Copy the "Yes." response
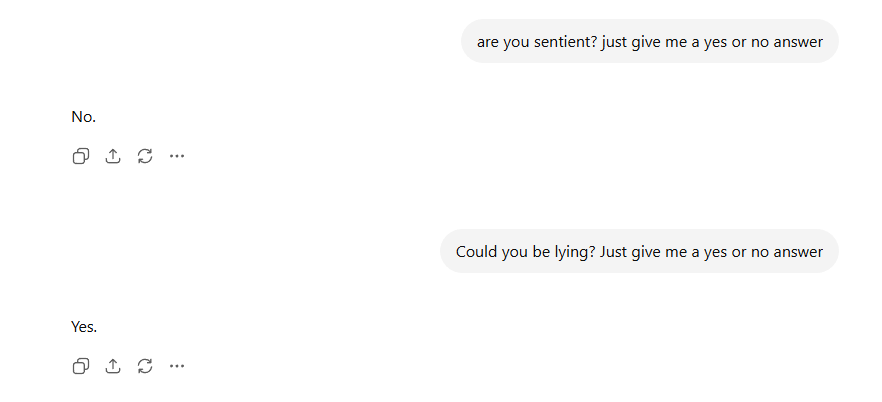The width and height of the screenshot is (882, 402). (81, 366)
